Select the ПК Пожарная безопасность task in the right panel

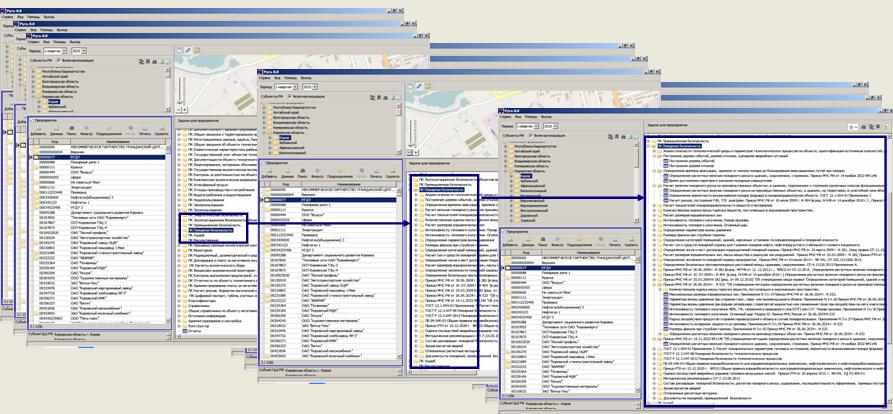[681, 146]
